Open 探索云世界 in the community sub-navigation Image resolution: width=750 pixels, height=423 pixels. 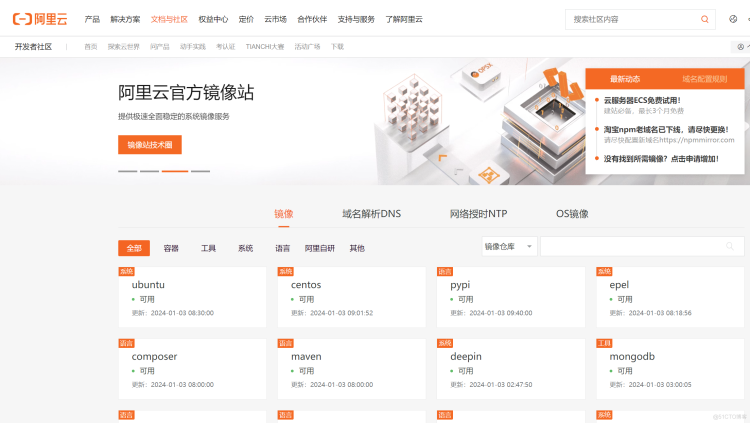[123, 46]
